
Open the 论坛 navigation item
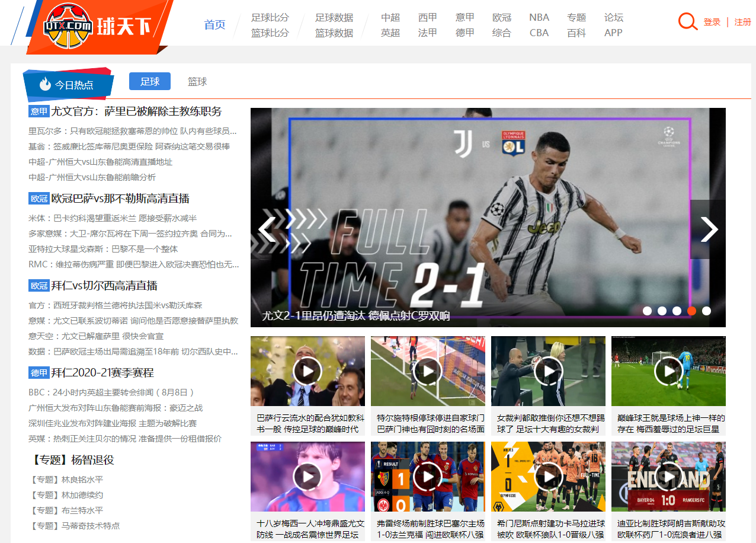click(614, 17)
